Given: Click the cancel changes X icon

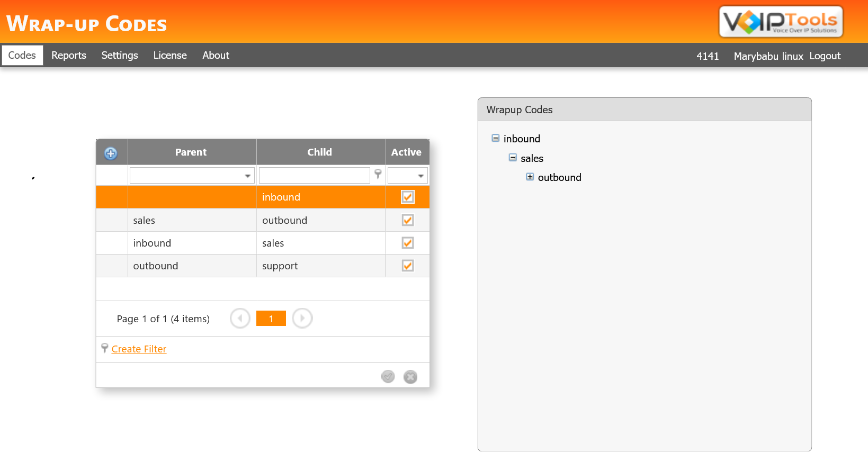Looking at the screenshot, I should (x=410, y=376).
